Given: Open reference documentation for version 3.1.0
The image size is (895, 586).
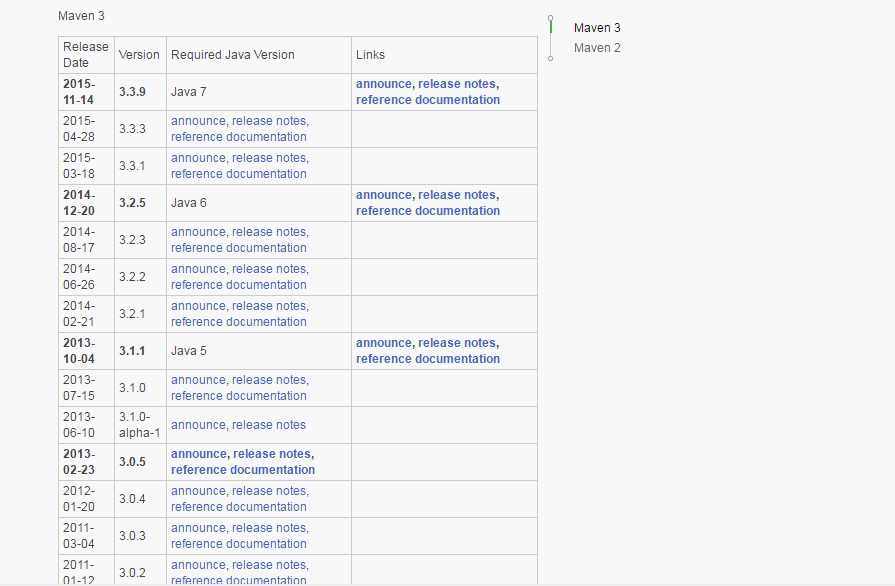Looking at the screenshot, I should pos(239,396).
